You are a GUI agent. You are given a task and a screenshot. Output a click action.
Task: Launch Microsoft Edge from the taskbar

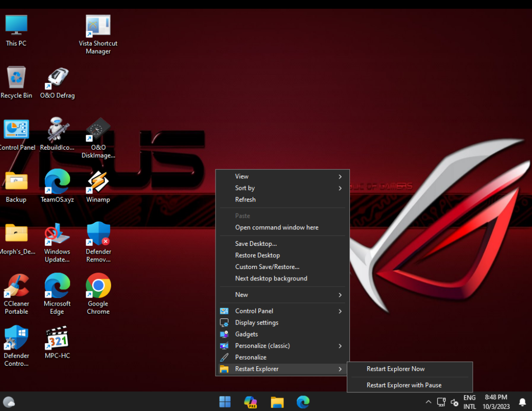click(x=303, y=402)
